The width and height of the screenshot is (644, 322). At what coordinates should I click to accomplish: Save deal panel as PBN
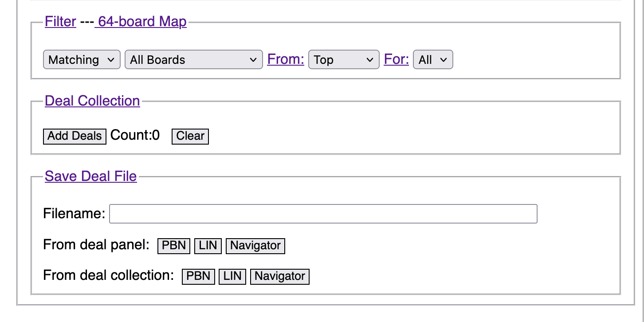[174, 246]
